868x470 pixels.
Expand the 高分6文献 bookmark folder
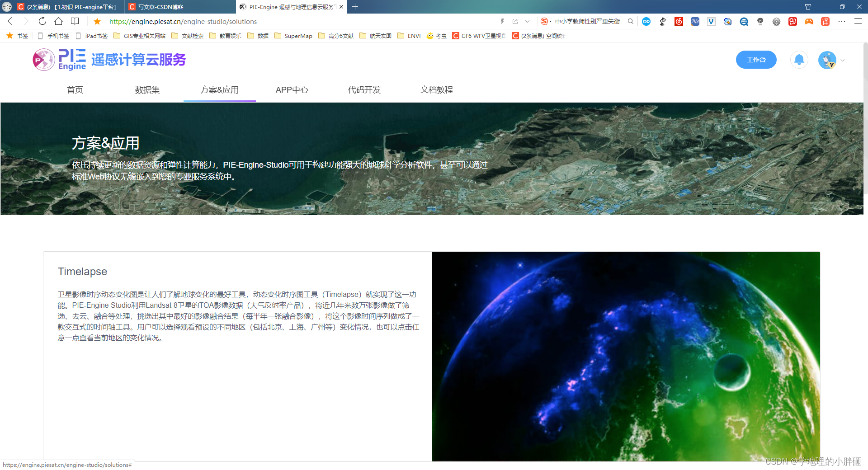336,36
